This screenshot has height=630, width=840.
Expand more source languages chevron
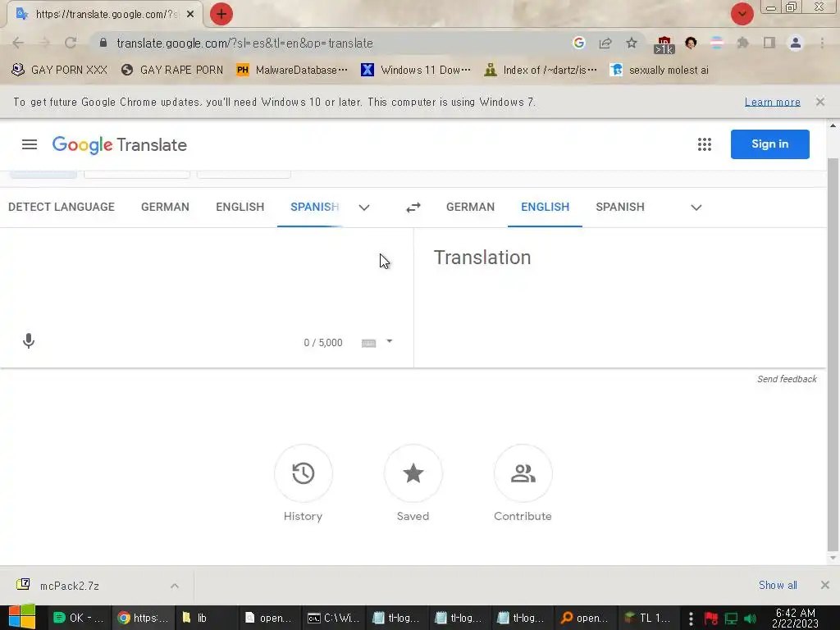tap(364, 208)
